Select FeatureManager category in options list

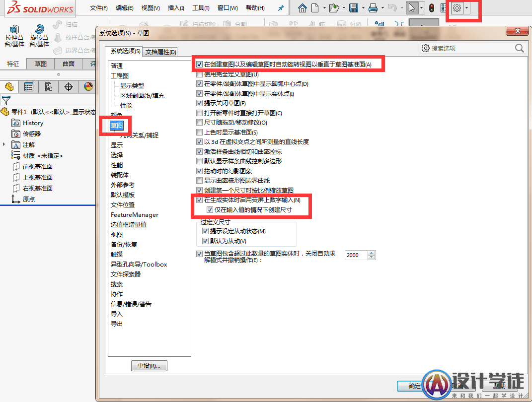coord(134,214)
